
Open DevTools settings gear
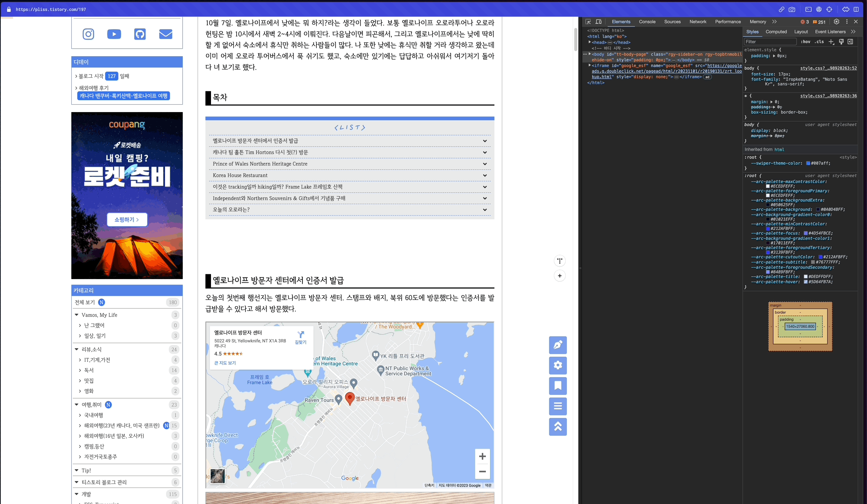[837, 22]
